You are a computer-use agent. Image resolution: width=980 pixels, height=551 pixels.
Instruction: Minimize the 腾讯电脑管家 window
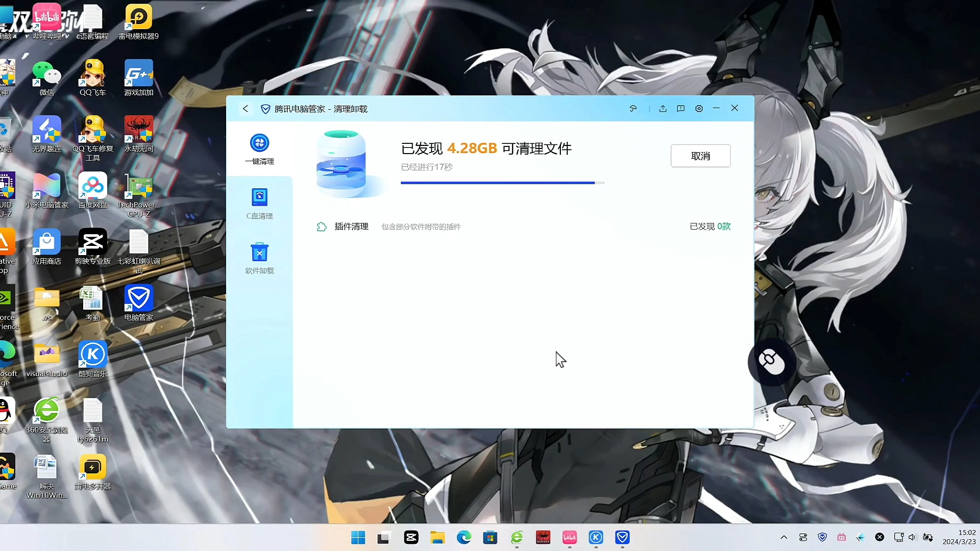[x=716, y=108]
